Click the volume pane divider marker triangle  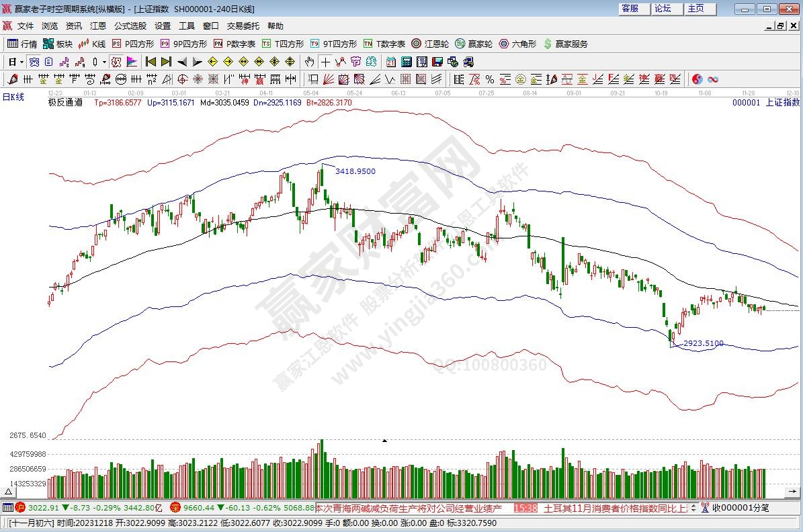point(384,441)
